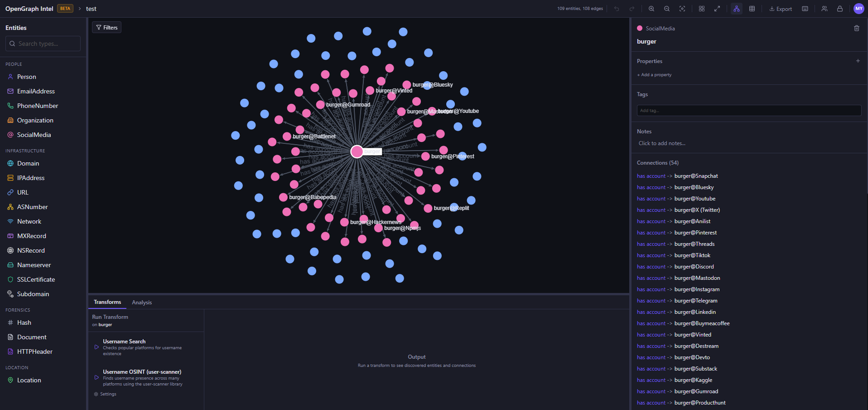Viewport: 868px width, 410px height.
Task: Open the MY user avatar menu
Action: 859,9
